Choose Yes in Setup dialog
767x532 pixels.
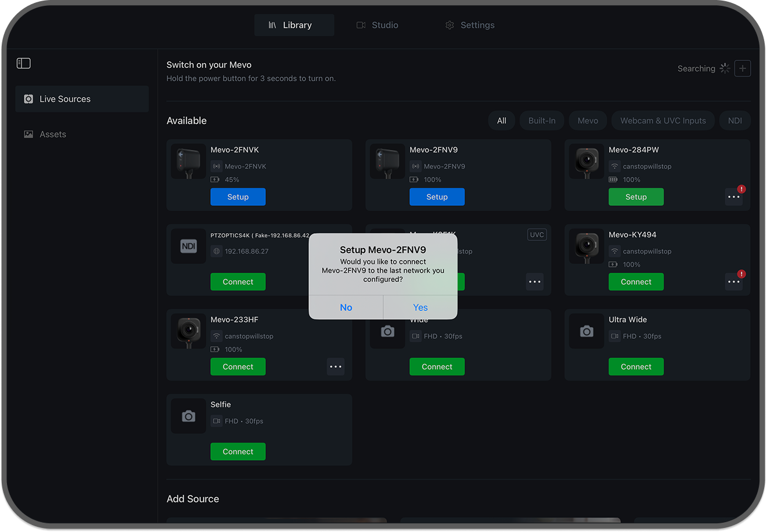click(x=420, y=307)
